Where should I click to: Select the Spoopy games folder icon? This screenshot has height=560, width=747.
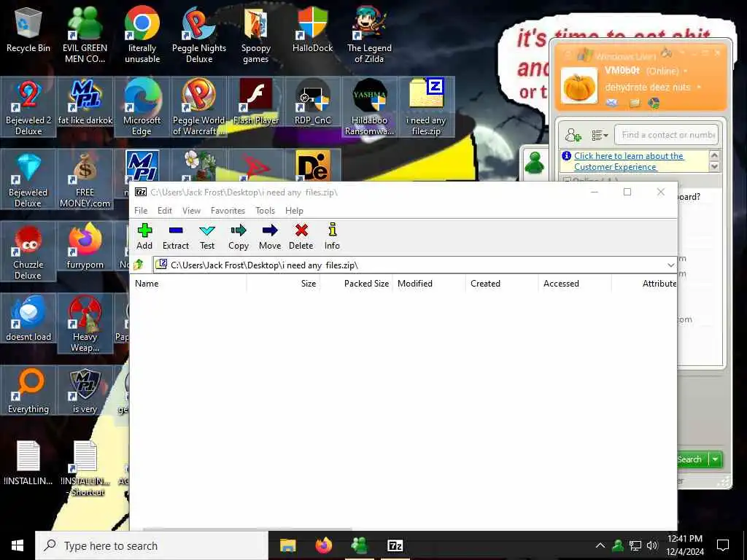[256, 35]
